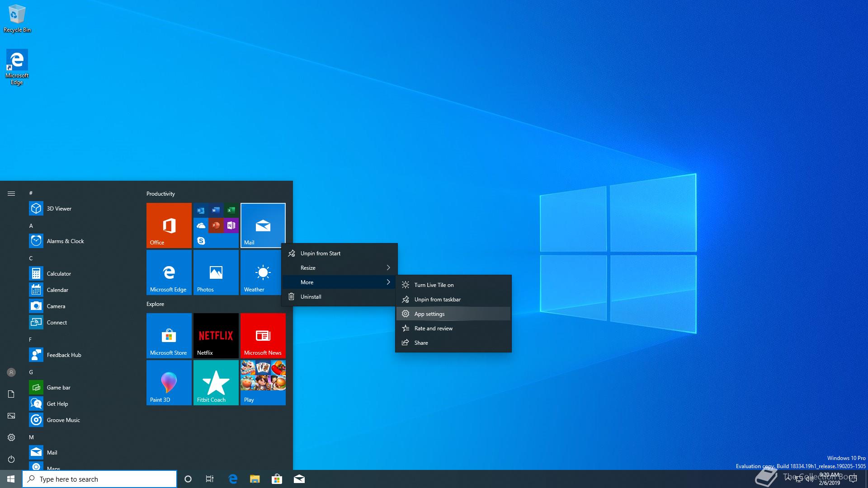
Task: Open the Recycle Bin desktop icon
Action: tap(17, 19)
